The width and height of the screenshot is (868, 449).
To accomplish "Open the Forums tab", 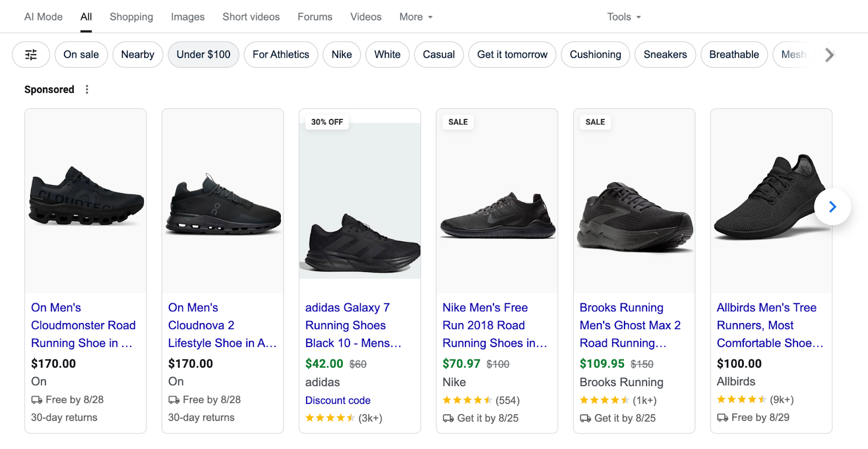I will tap(315, 17).
